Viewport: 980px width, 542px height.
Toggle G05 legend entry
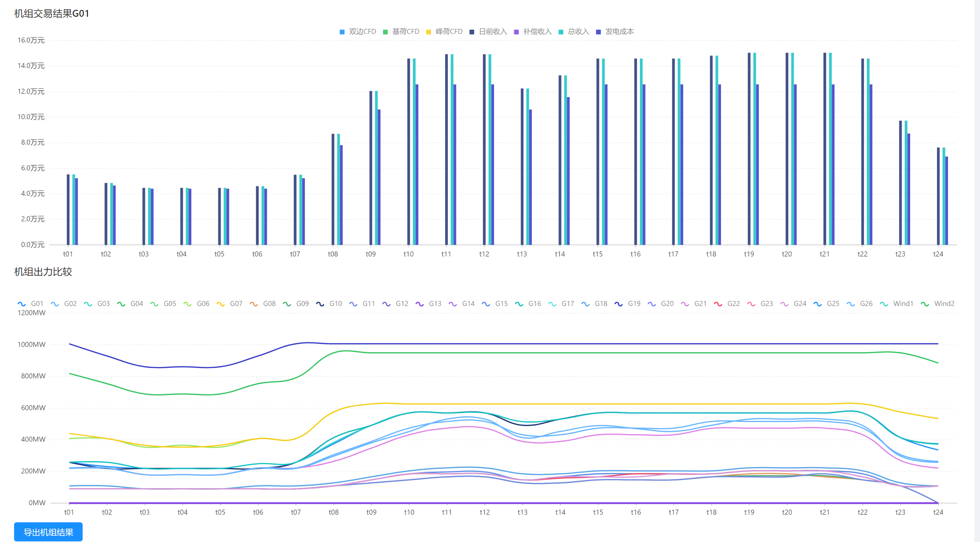[x=163, y=304]
